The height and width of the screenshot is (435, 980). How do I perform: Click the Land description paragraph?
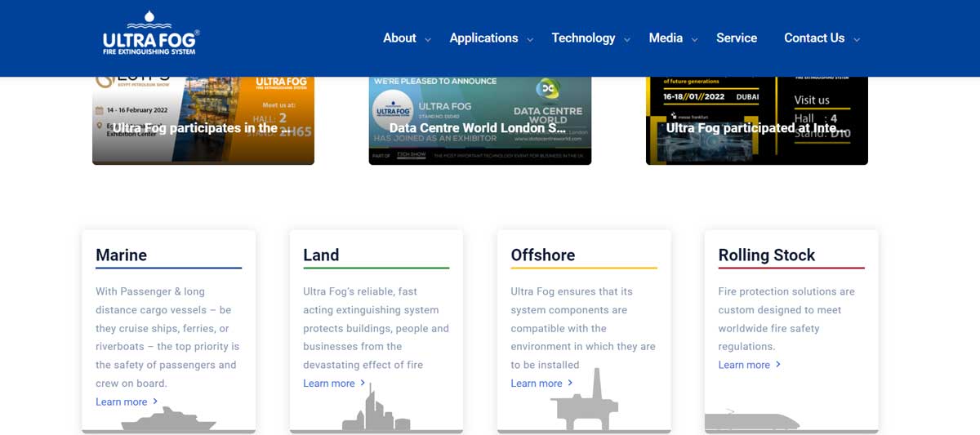(376, 328)
